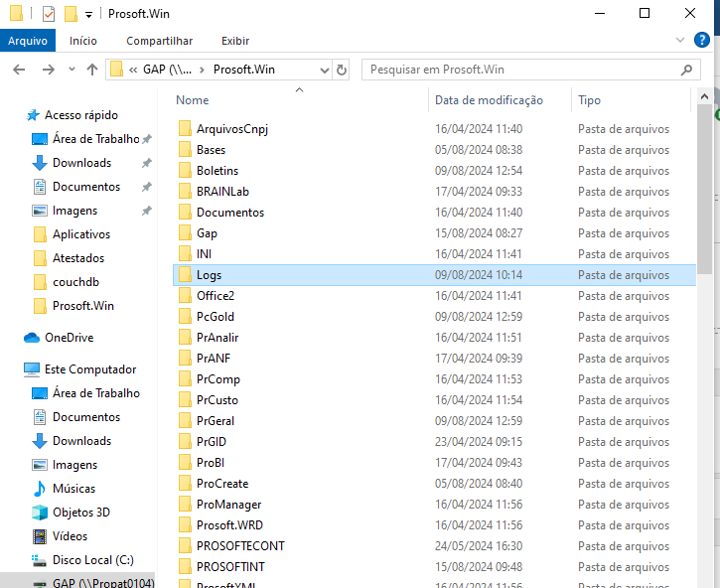Switch to the Exibir ribbon tab
Viewport: 720px width, 588px height.
pyautogui.click(x=235, y=41)
